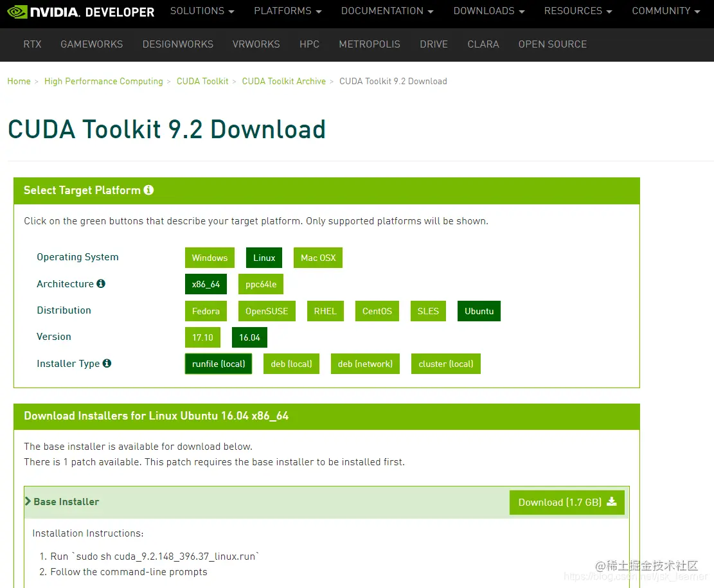Click the Architecture info icon

pos(101,283)
